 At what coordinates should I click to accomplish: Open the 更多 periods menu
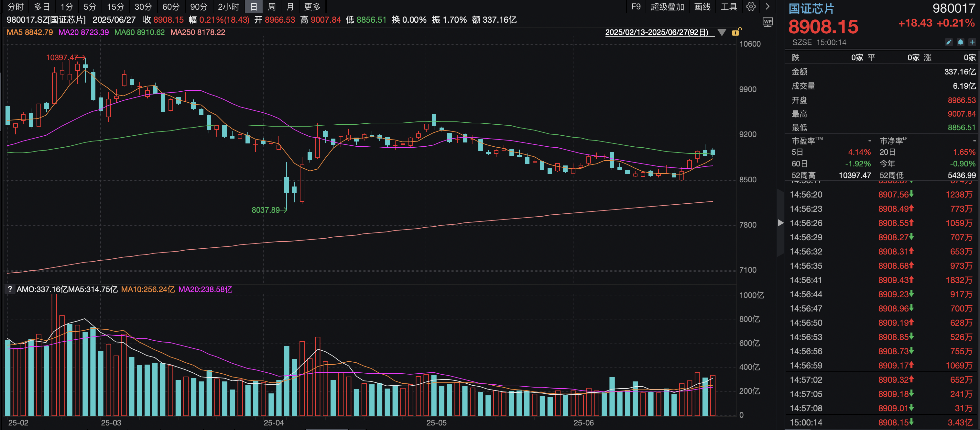point(312,6)
